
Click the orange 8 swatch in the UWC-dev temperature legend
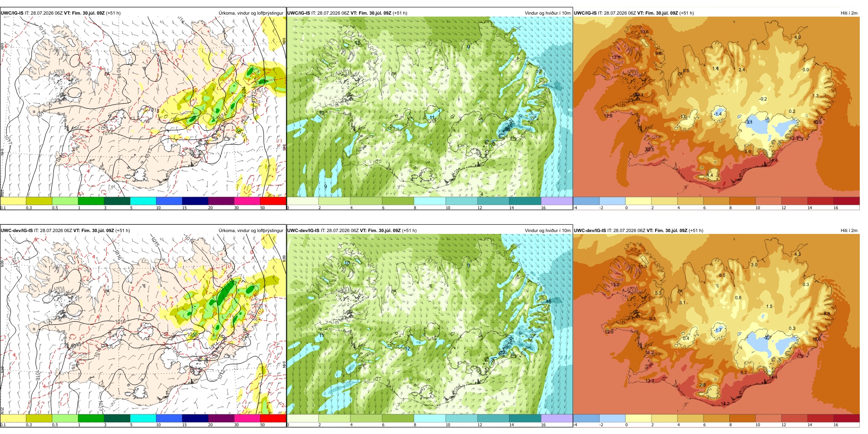(x=742, y=418)
